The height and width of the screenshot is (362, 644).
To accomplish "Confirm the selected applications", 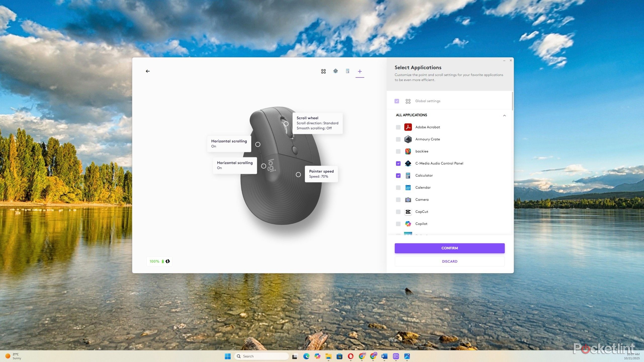I will [x=449, y=248].
